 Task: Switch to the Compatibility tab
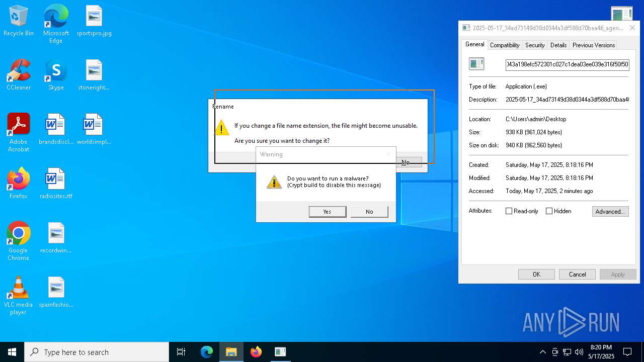tap(505, 45)
